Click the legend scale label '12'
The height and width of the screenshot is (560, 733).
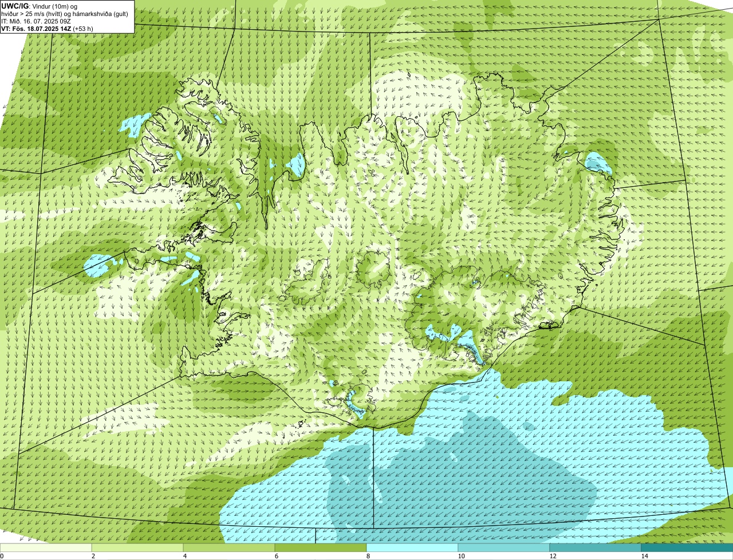pos(553,556)
